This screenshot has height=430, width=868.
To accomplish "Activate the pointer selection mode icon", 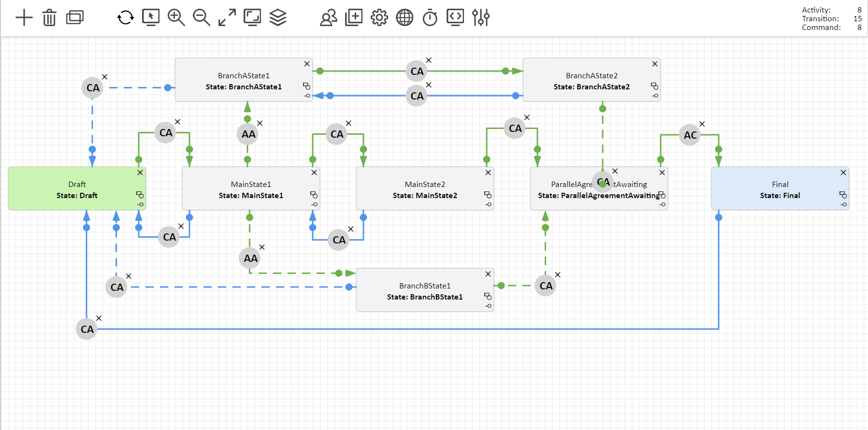I will tap(151, 17).
